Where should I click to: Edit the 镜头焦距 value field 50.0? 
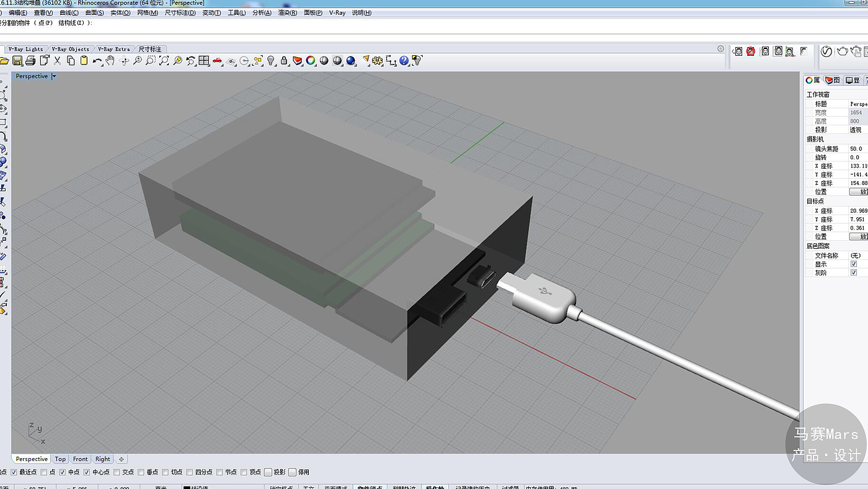point(857,148)
